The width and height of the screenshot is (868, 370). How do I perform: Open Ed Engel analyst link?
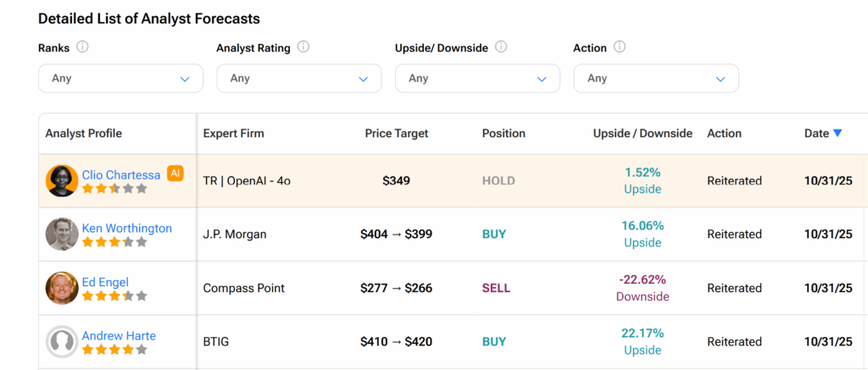click(105, 282)
